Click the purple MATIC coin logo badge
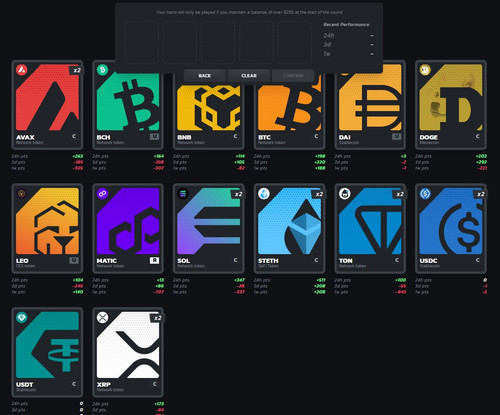 click(102, 194)
